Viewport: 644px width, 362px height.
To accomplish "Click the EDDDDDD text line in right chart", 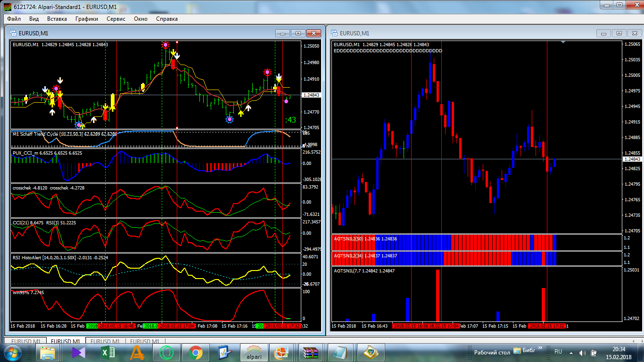I will [x=388, y=50].
